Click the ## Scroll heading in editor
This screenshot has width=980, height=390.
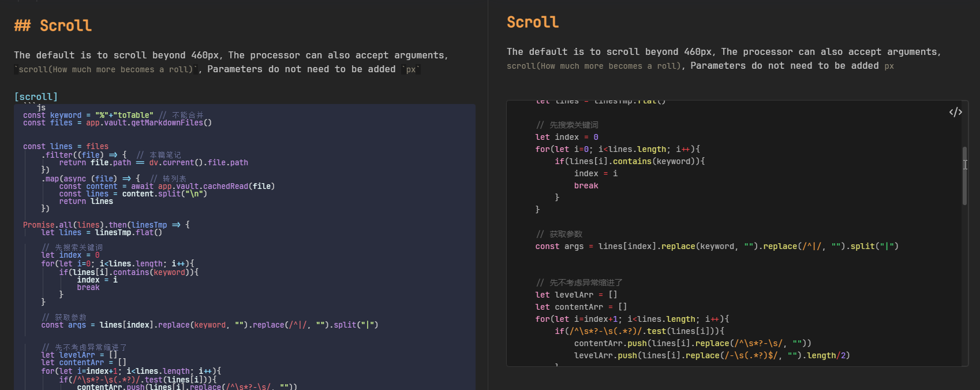(x=53, y=26)
